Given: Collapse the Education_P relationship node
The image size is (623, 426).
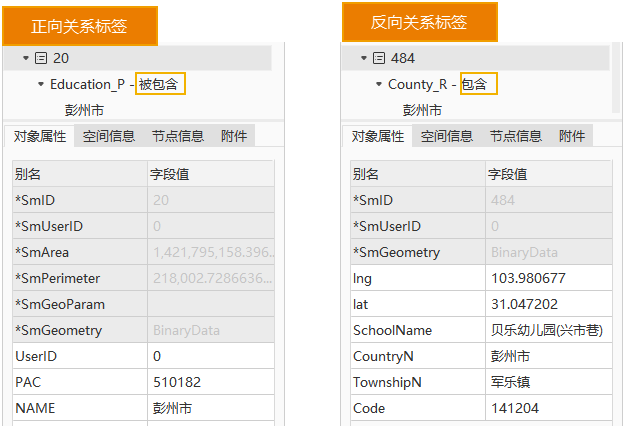Looking at the screenshot, I should click(x=40, y=85).
